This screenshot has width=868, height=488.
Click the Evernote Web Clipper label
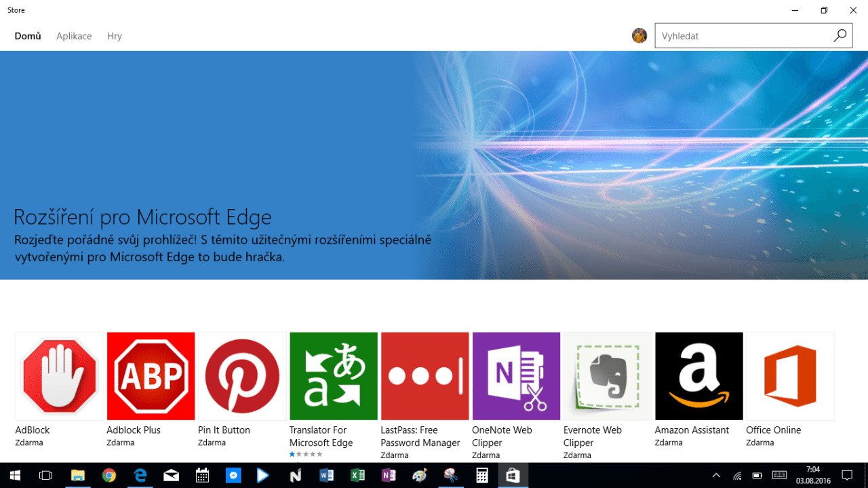(593, 436)
